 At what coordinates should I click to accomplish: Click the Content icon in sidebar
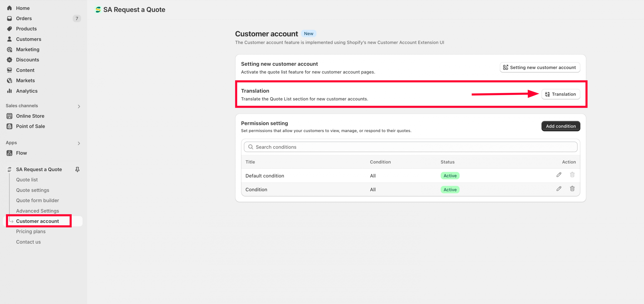tap(10, 70)
